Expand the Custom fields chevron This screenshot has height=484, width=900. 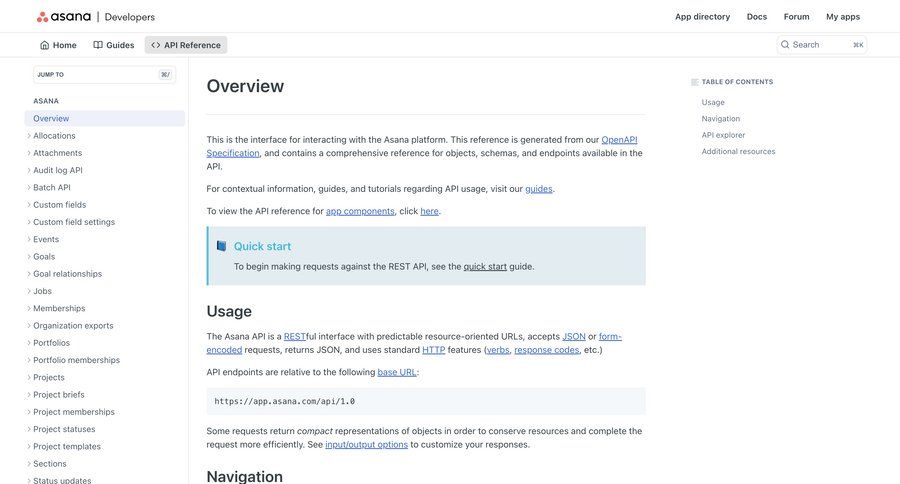tap(29, 204)
